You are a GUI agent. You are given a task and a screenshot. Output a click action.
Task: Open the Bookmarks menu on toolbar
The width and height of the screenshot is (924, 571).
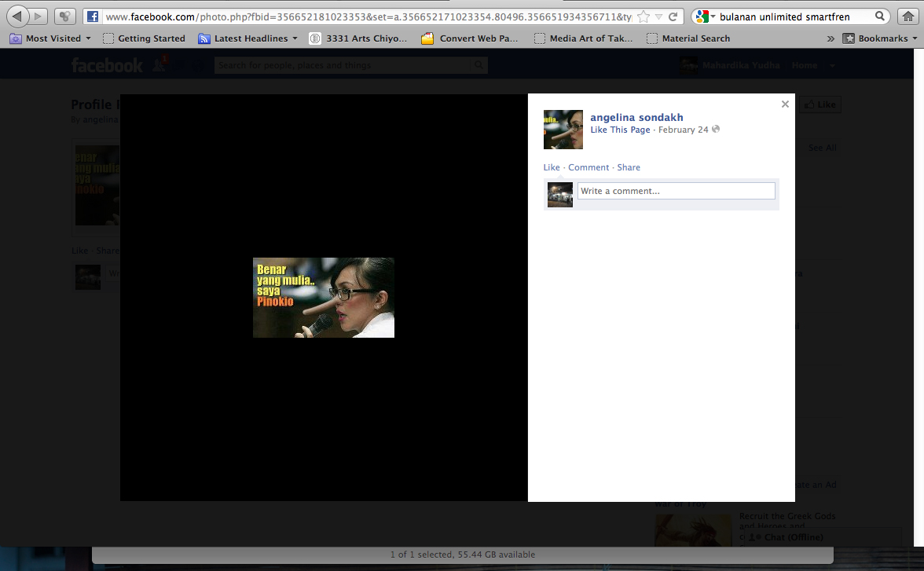point(880,38)
